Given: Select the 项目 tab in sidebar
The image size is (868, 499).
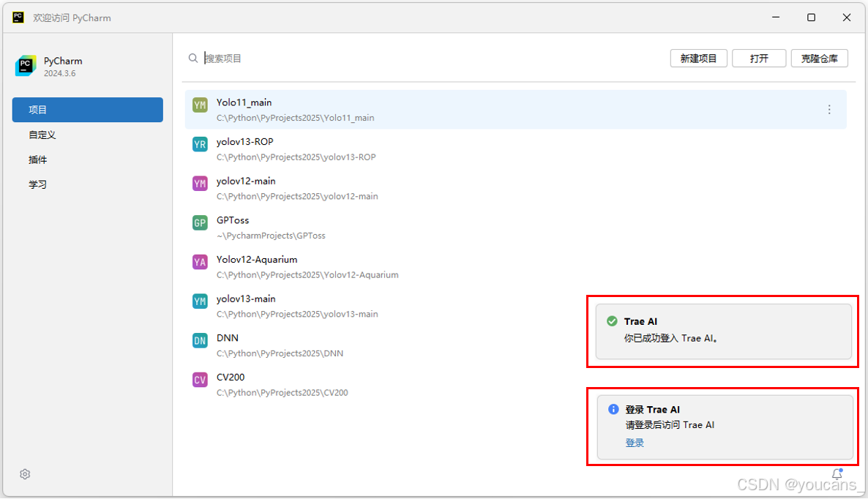Looking at the screenshot, I should 88,110.
